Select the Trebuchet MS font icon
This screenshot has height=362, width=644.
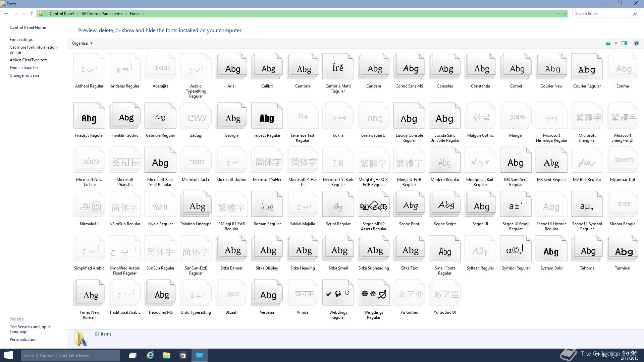(x=160, y=293)
